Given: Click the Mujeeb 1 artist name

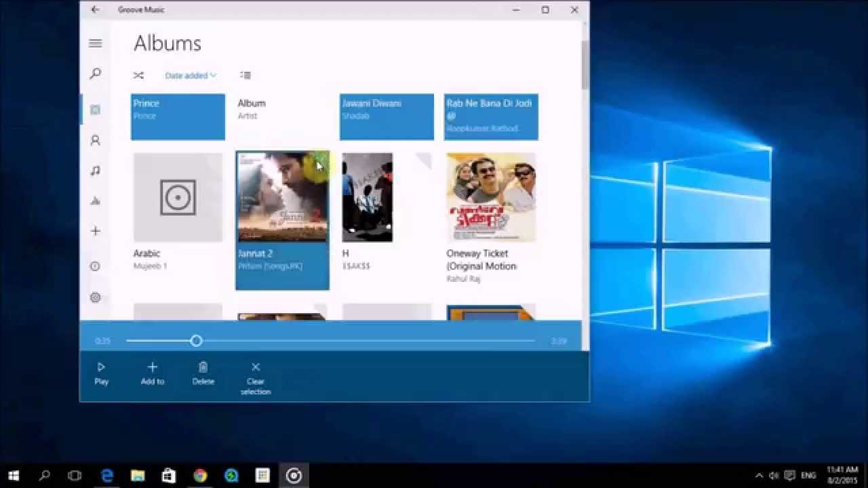Looking at the screenshot, I should [150, 266].
